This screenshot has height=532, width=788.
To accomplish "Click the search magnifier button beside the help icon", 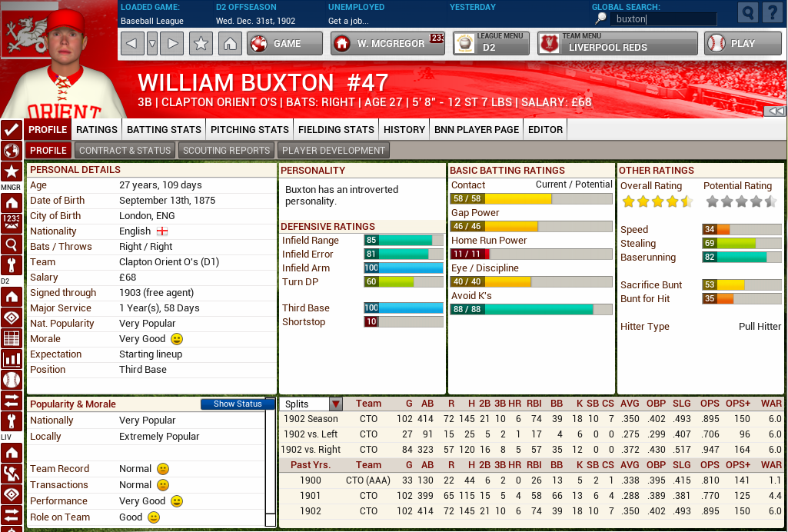I will (x=747, y=13).
